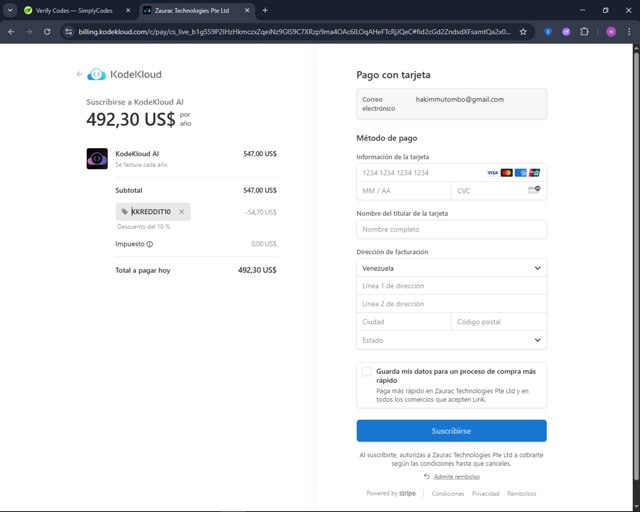Click the KodeKloud AI product thumbnail
Screen dimensions: 640x512
pos(97,158)
